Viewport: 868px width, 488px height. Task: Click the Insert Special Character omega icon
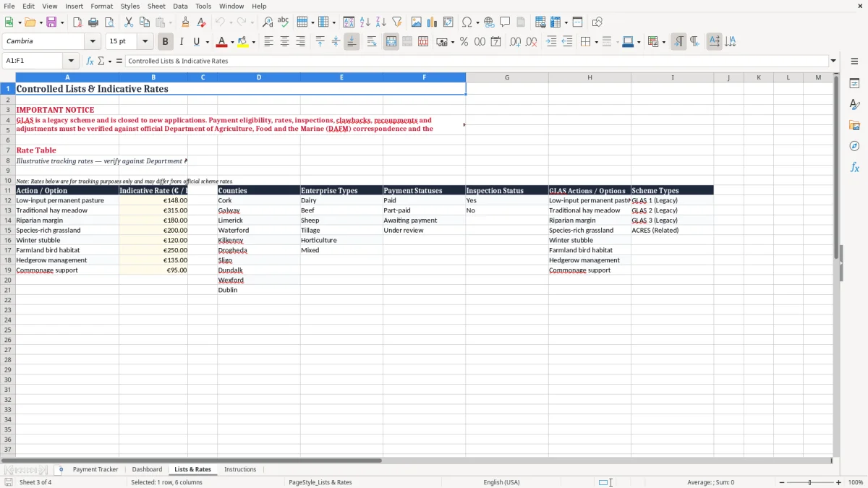[x=467, y=22]
